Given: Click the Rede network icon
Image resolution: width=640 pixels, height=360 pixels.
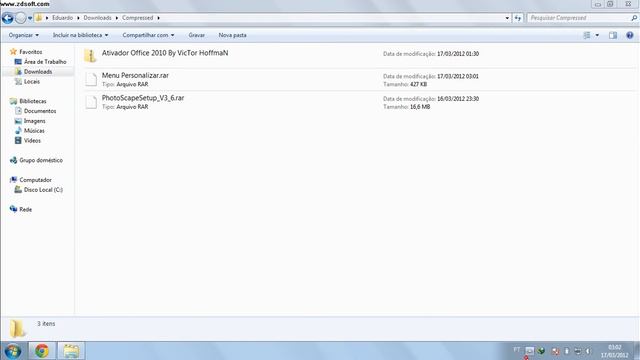Looking at the screenshot, I should point(13,209).
